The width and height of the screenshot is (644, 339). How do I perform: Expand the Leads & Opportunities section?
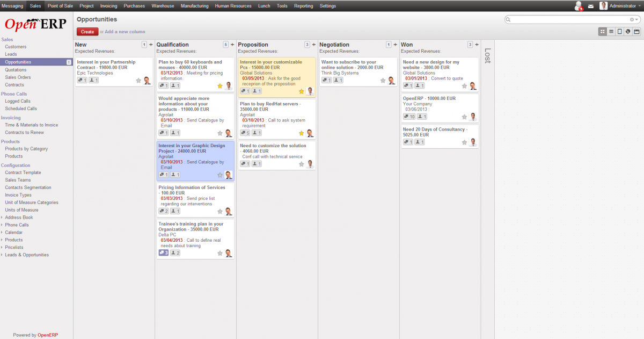[26, 255]
